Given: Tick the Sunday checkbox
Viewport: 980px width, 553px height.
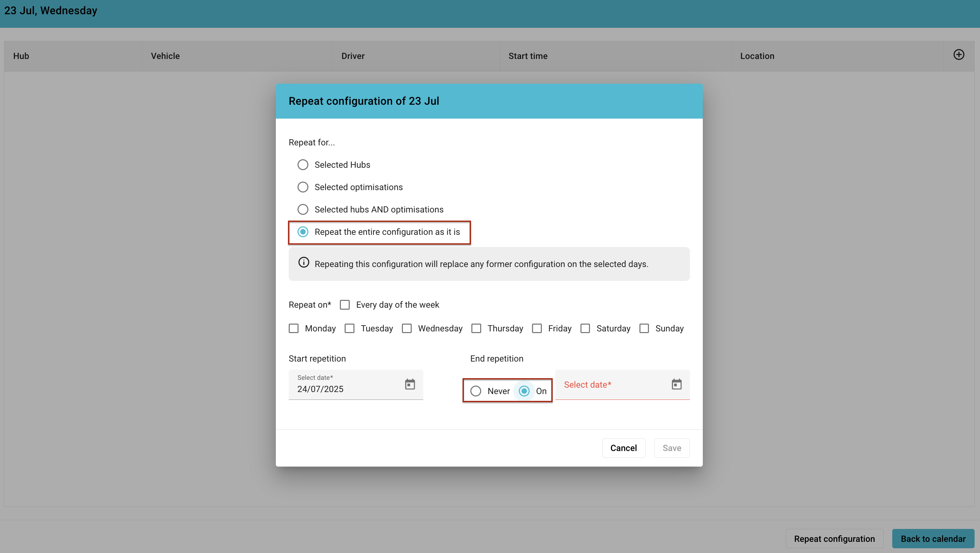Looking at the screenshot, I should click(644, 328).
